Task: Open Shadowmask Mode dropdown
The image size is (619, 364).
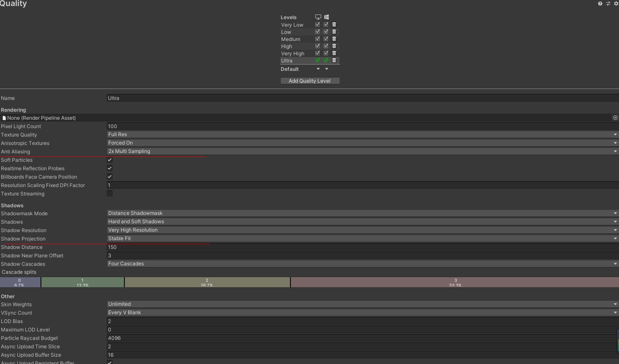Action: coord(363,213)
